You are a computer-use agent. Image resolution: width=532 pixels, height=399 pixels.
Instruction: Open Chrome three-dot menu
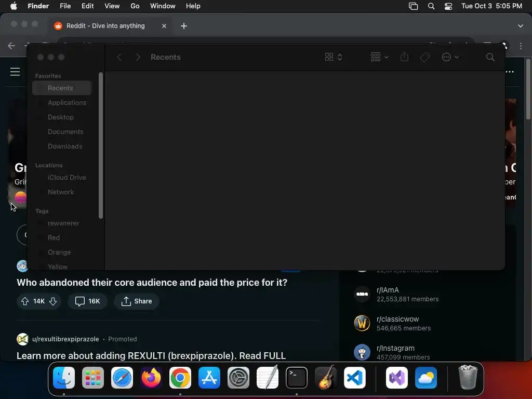click(521, 46)
